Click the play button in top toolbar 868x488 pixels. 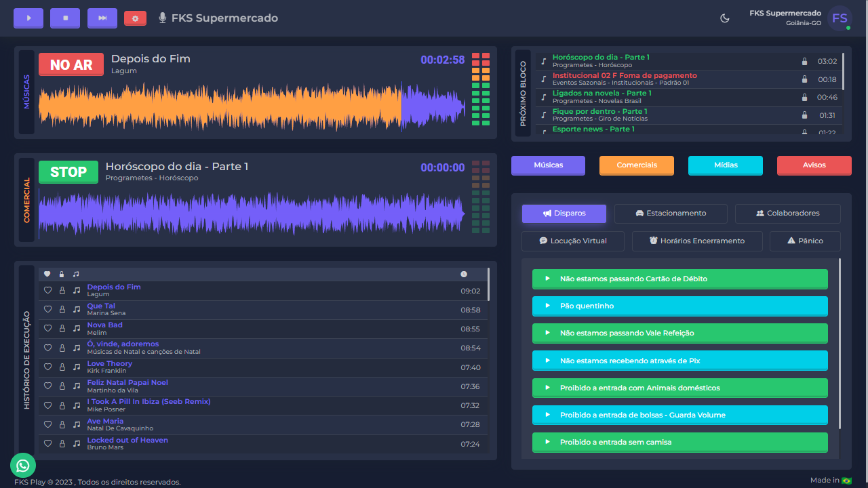28,18
